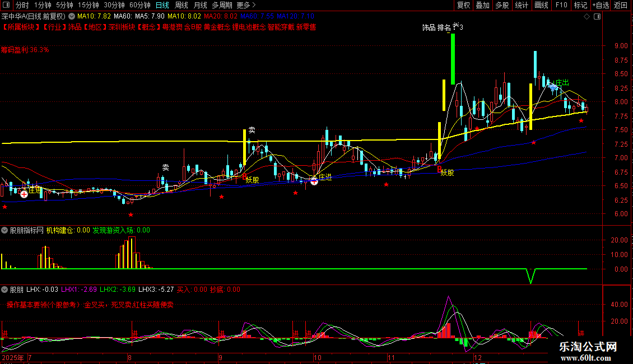Click the 饰品 排名 3 ranking label
The width and height of the screenshot is (633, 364).
(443, 27)
